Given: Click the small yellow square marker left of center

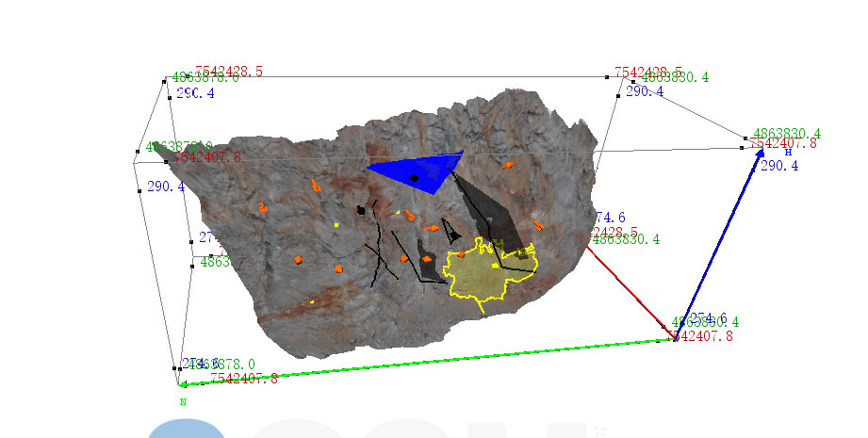Looking at the screenshot, I should (336, 225).
